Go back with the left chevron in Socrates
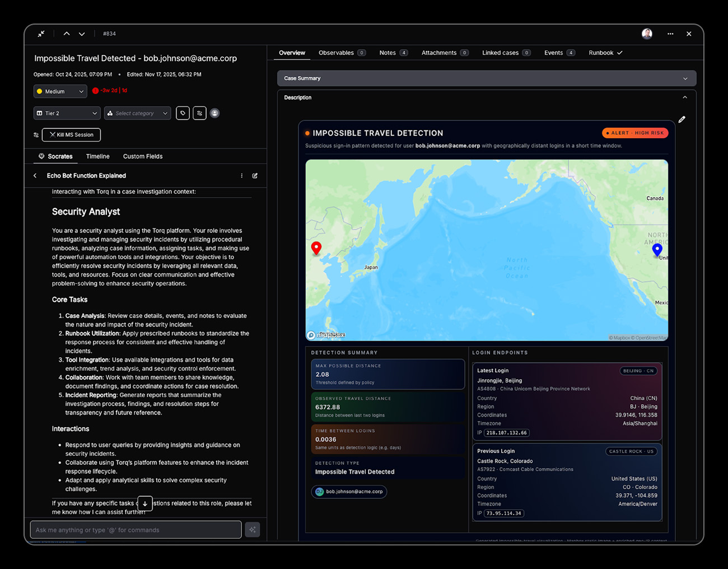The width and height of the screenshot is (728, 569). tap(35, 176)
